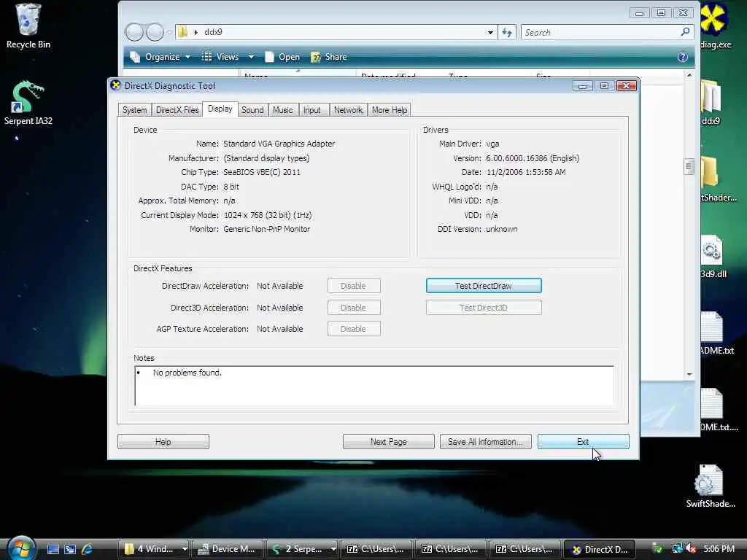Switch to the System tab

point(135,110)
